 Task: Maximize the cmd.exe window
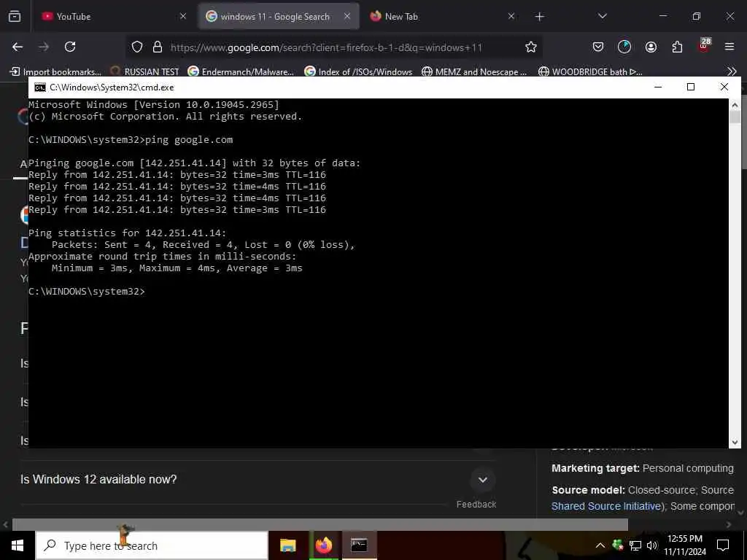click(x=691, y=87)
